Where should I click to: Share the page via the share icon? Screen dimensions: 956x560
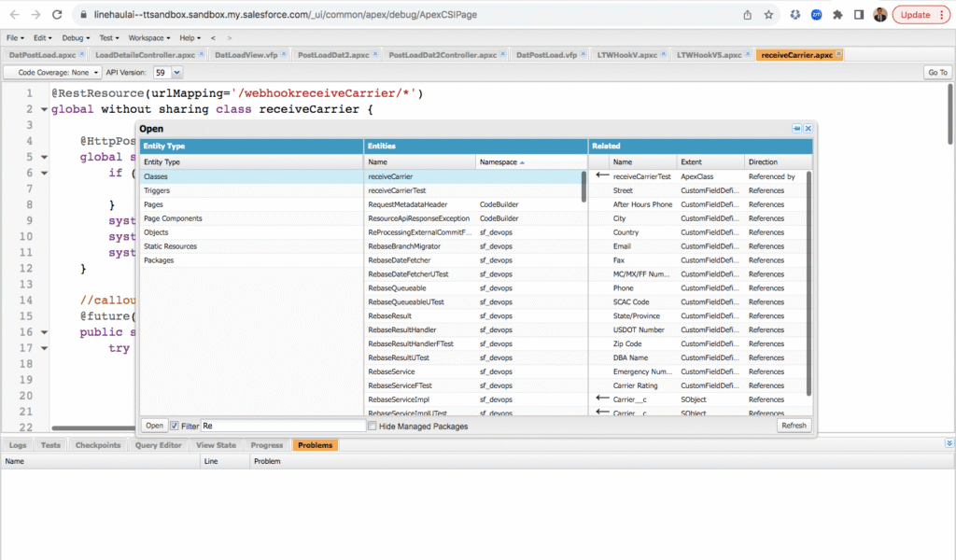pos(748,15)
